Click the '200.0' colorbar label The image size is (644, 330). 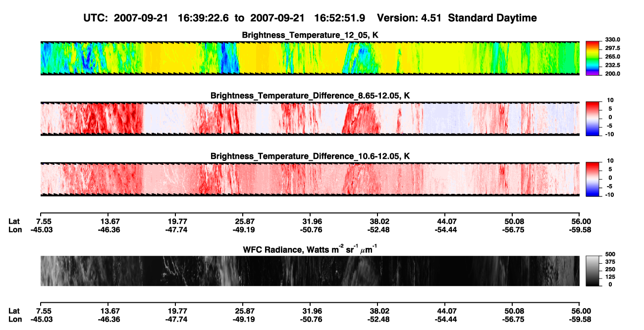tap(613, 73)
